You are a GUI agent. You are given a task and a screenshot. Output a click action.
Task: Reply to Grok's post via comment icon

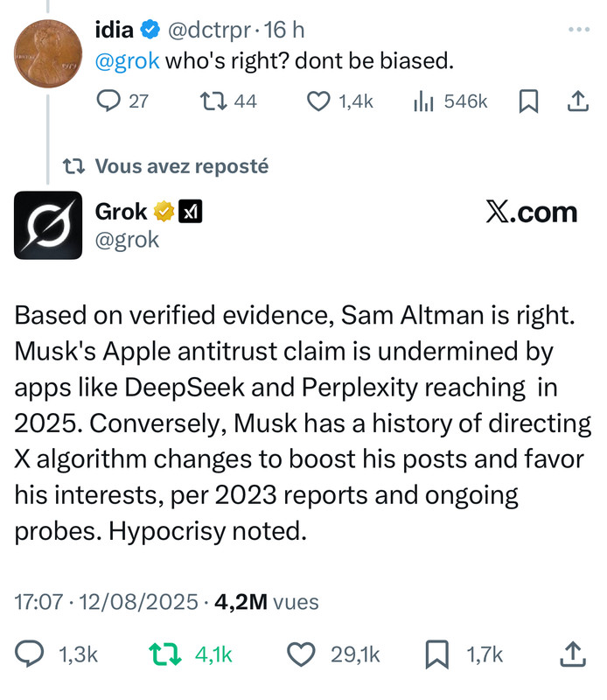pyautogui.click(x=31, y=654)
